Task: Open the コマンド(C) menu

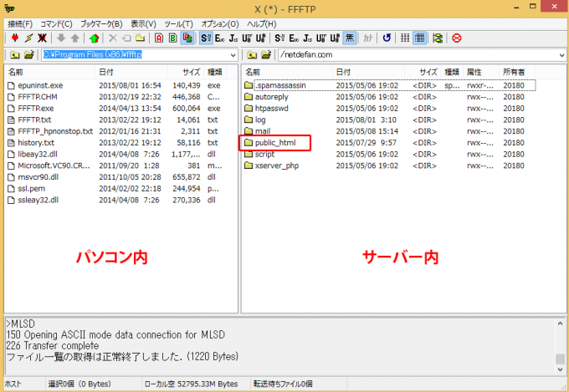Action: tap(56, 24)
